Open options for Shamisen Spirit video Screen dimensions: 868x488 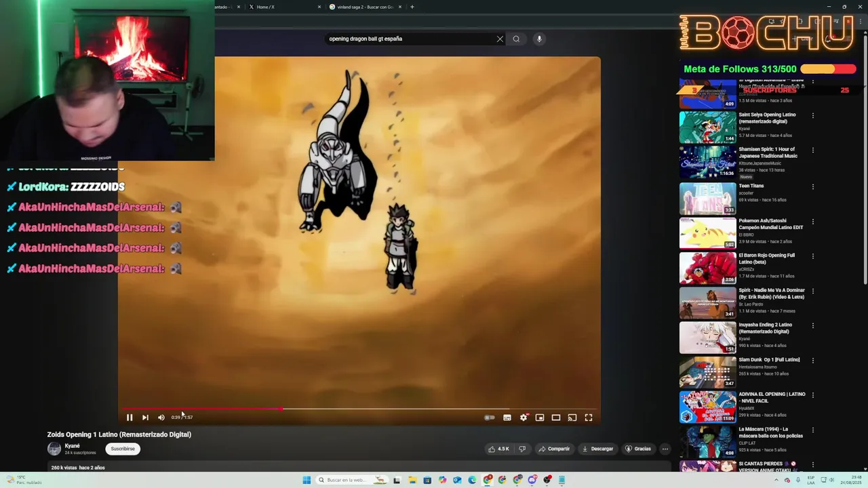point(812,150)
